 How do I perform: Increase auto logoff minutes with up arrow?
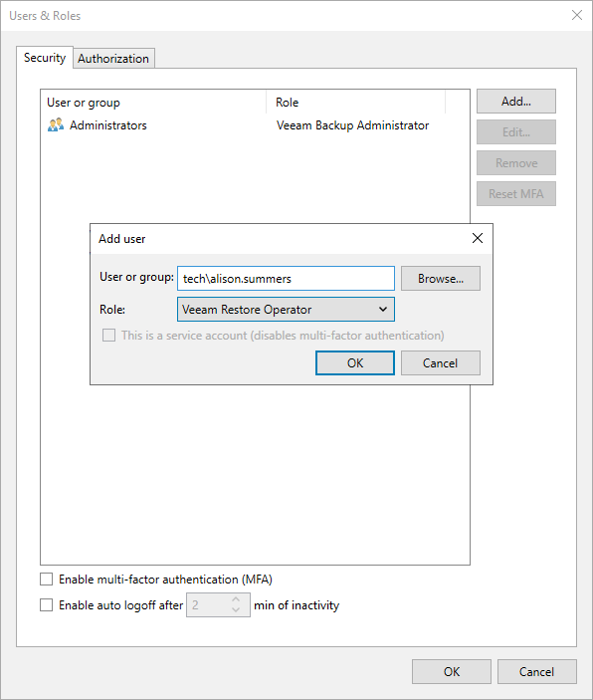click(236, 599)
